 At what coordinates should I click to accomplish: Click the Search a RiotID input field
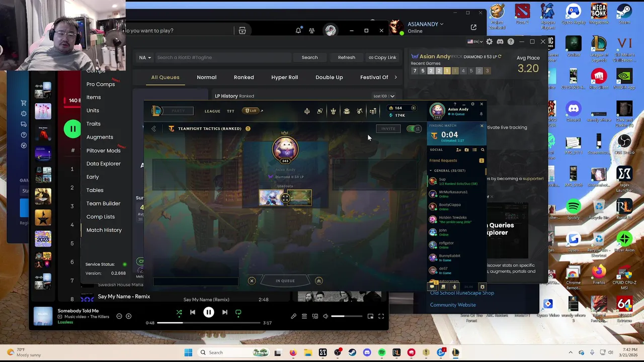(224, 57)
